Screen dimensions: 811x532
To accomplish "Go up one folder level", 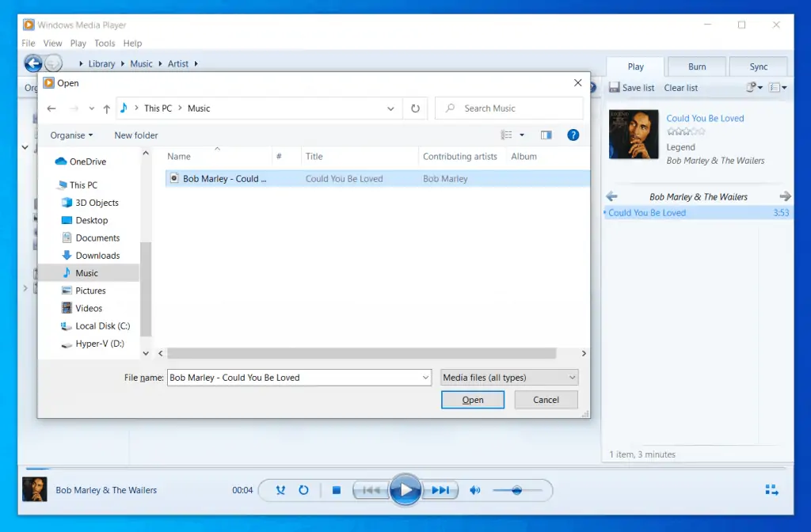I will 107,108.
